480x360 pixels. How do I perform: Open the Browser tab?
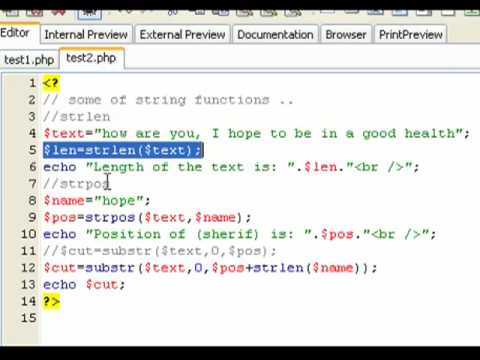point(346,34)
